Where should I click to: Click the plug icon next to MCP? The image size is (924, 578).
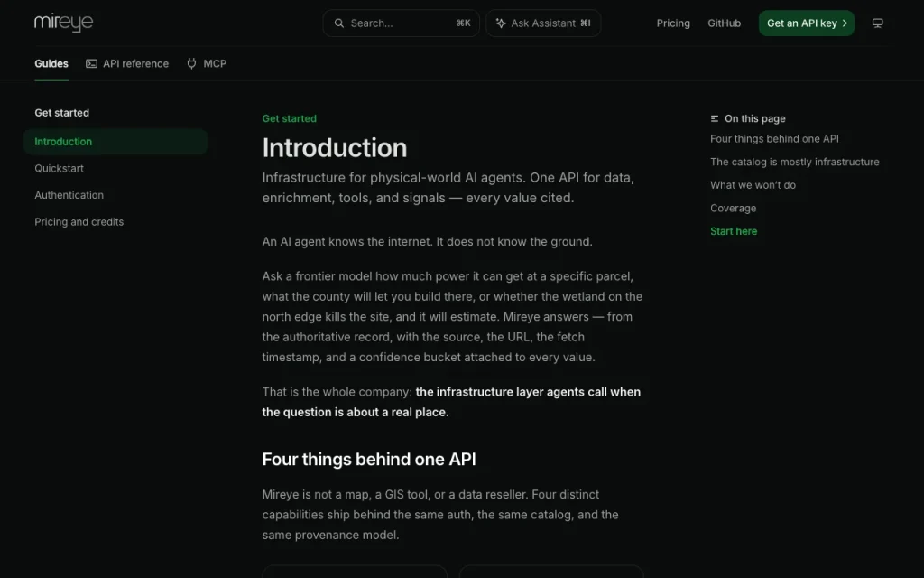coord(191,64)
